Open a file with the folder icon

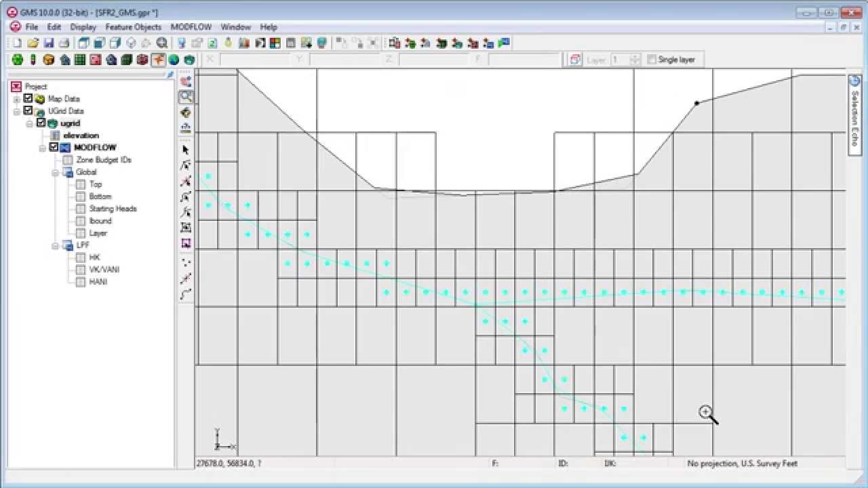(x=33, y=43)
